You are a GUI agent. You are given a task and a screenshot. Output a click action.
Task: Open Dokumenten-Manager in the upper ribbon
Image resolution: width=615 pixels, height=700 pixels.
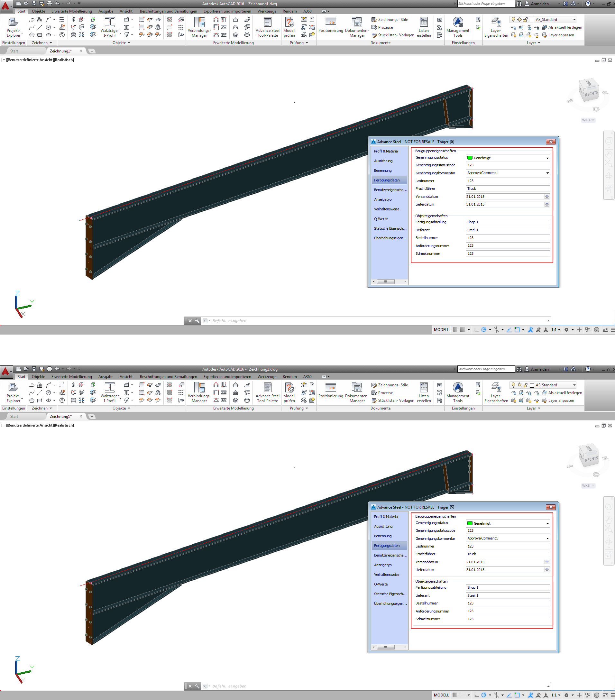pyautogui.click(x=357, y=27)
